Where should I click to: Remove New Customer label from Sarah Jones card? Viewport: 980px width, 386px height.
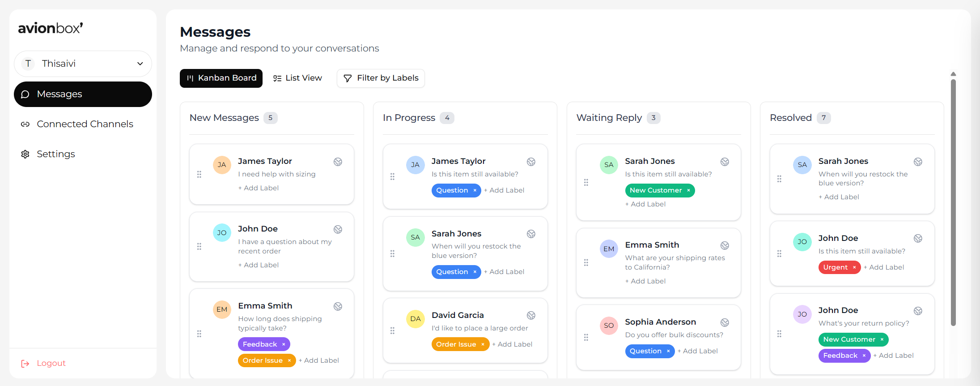click(688, 190)
